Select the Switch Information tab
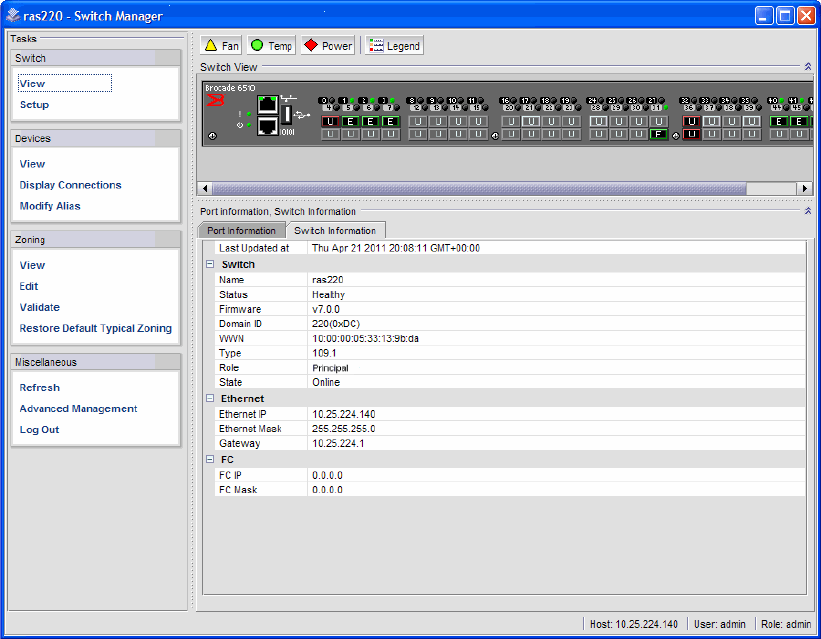Image resolution: width=821 pixels, height=639 pixels. point(335,231)
